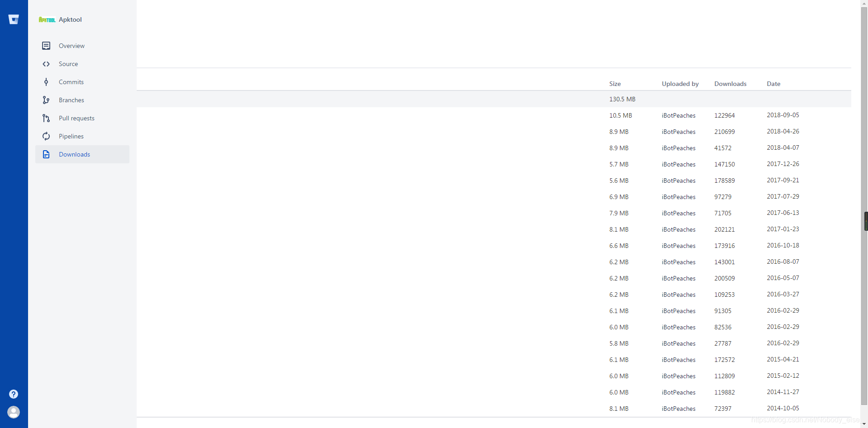This screenshot has width=868, height=428.
Task: Click download count 147150
Action: point(725,164)
